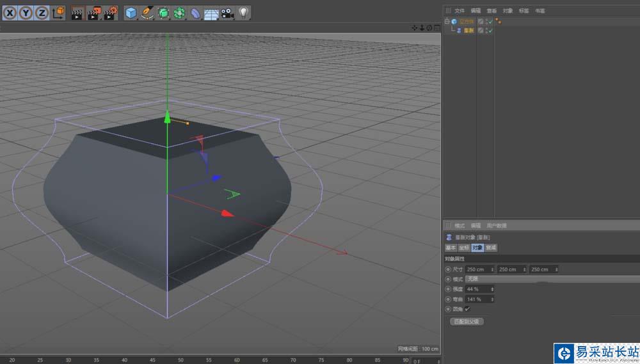Open the 文件 menu in object manager
This screenshot has height=364, width=640.
[x=460, y=11]
